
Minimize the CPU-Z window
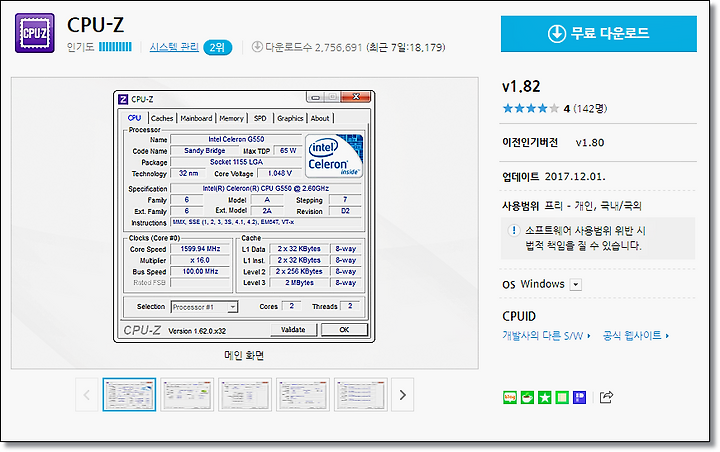click(315, 97)
